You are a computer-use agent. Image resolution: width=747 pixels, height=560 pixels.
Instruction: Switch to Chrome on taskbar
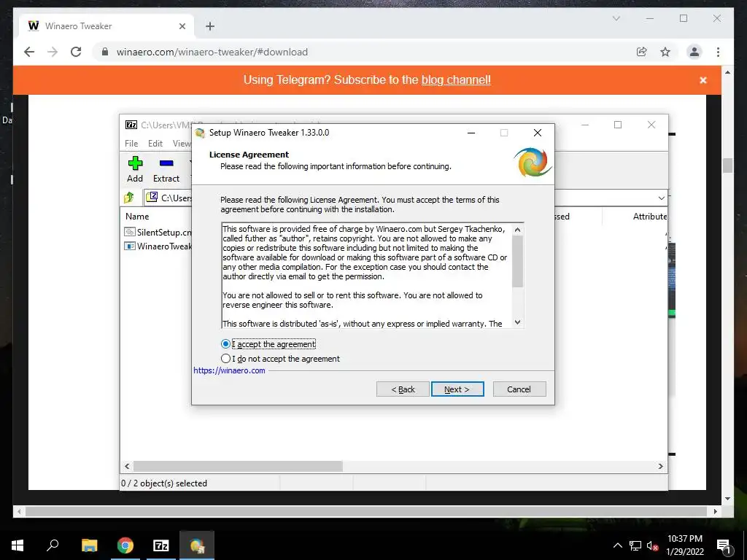pyautogui.click(x=125, y=545)
